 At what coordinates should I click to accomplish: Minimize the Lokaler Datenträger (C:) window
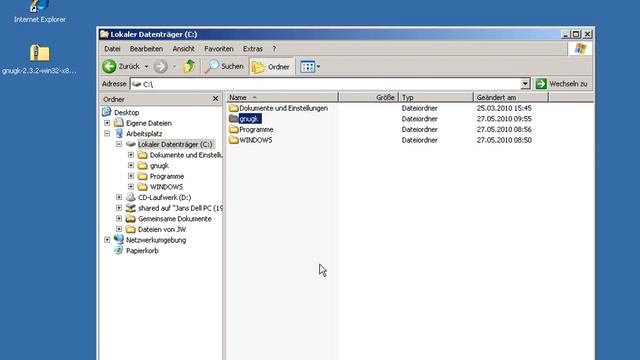(565, 35)
